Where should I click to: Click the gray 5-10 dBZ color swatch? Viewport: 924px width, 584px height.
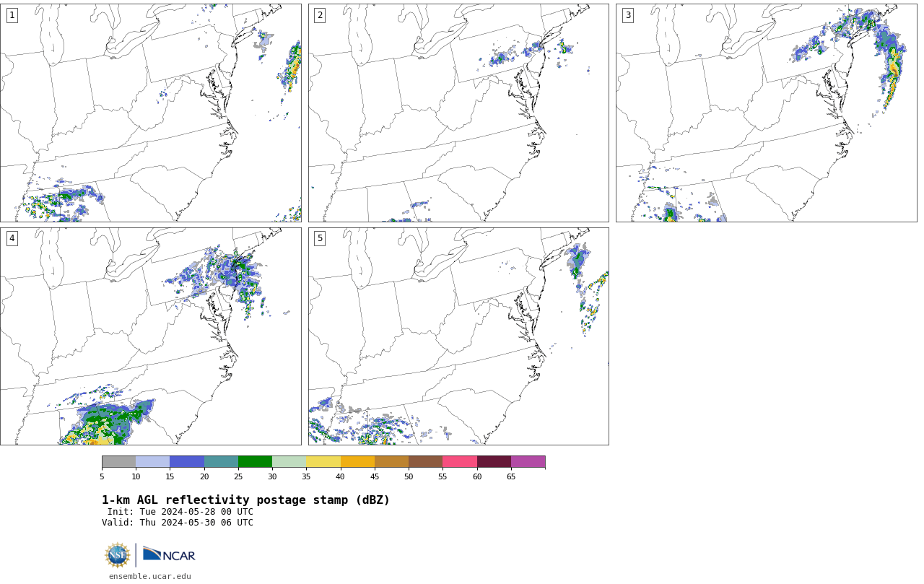tap(118, 462)
